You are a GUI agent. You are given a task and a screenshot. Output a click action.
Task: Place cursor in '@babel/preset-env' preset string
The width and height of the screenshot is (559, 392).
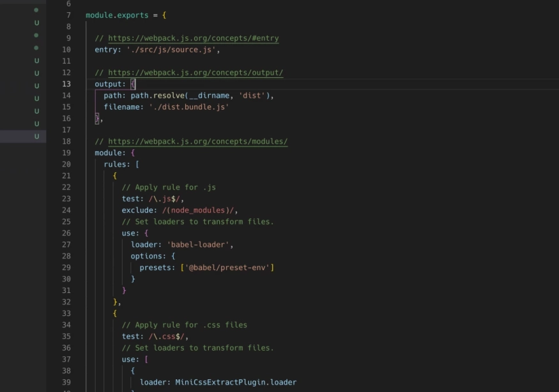point(227,268)
